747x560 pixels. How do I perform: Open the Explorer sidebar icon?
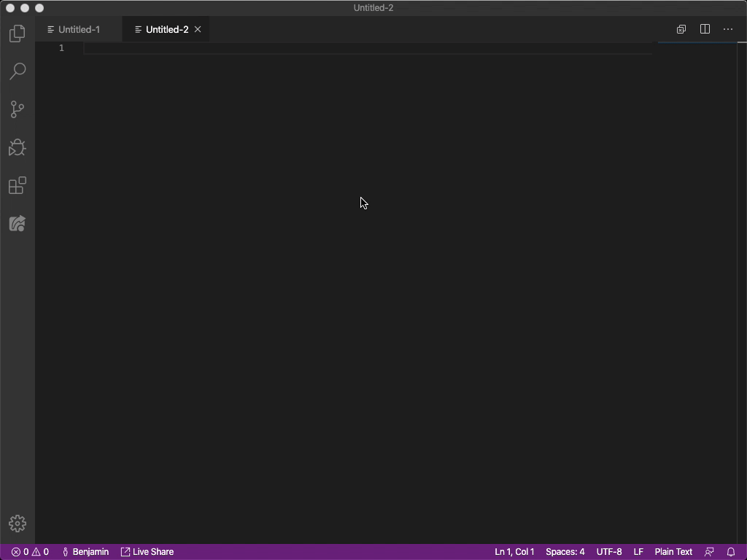tap(17, 33)
